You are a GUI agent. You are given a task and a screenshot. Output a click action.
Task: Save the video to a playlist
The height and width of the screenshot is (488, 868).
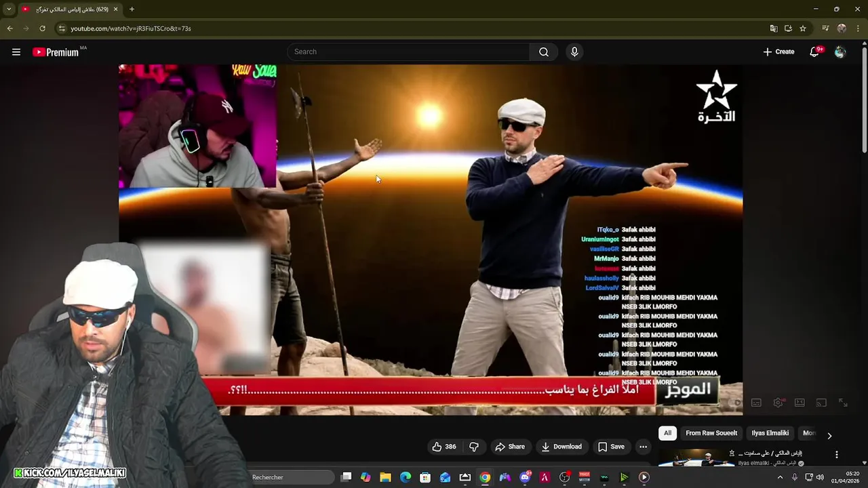point(611,447)
